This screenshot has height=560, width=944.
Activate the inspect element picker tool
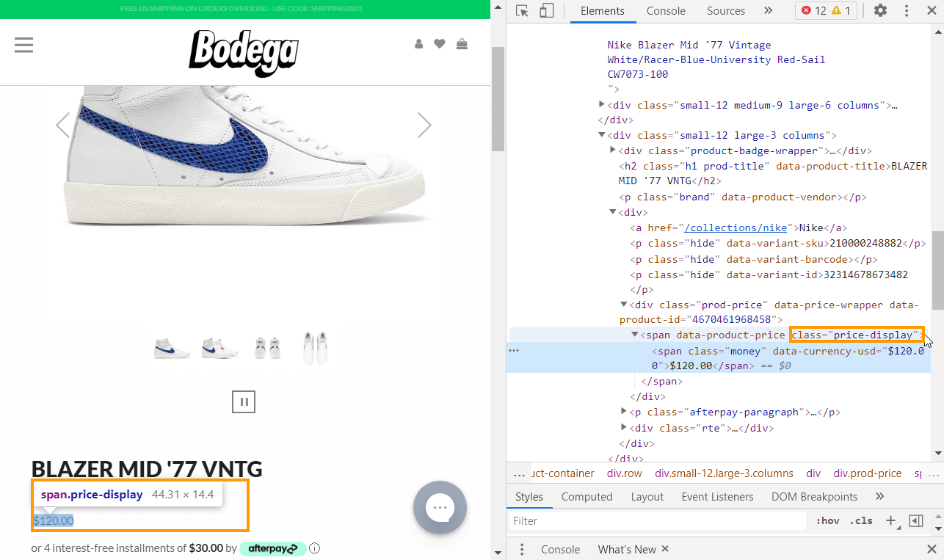pyautogui.click(x=522, y=11)
